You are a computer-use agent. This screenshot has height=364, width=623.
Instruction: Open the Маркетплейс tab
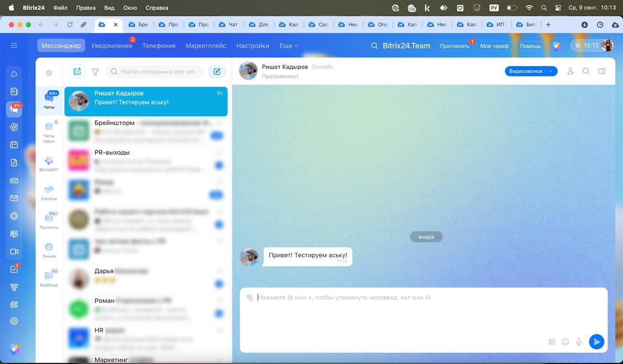coord(206,46)
